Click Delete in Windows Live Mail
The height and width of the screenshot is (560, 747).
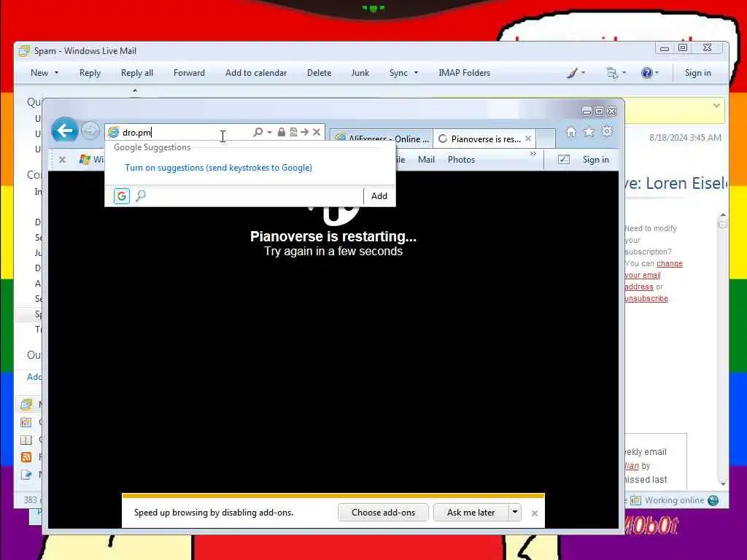pos(320,73)
